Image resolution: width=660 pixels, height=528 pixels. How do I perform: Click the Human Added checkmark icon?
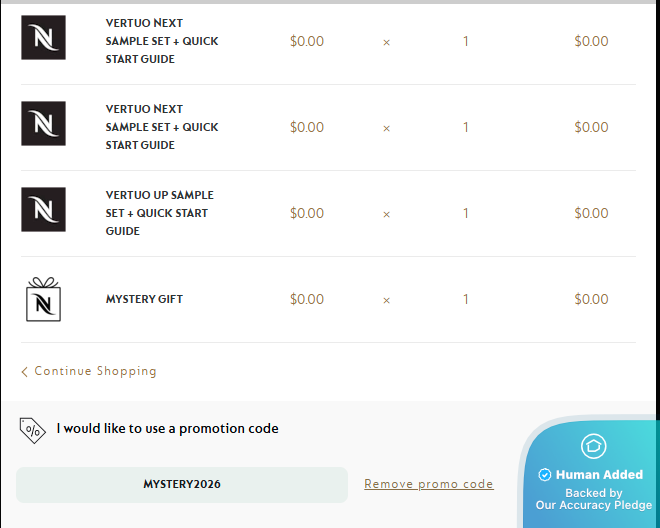click(545, 475)
